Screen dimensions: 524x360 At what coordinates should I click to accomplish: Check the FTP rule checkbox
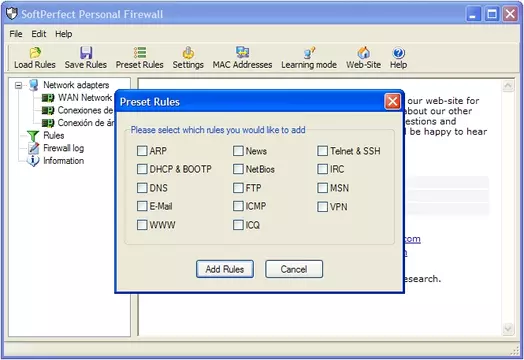tap(238, 188)
